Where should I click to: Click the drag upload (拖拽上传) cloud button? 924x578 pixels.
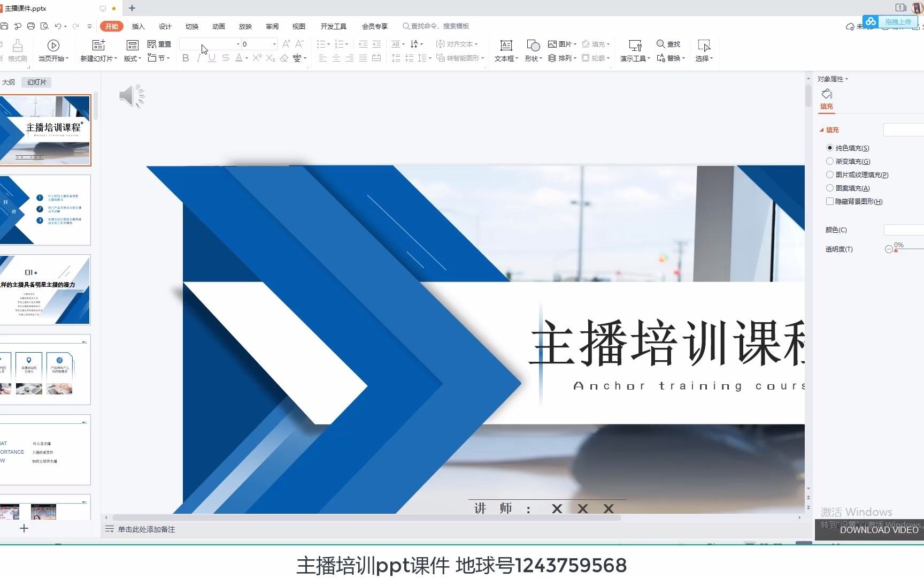(x=890, y=21)
